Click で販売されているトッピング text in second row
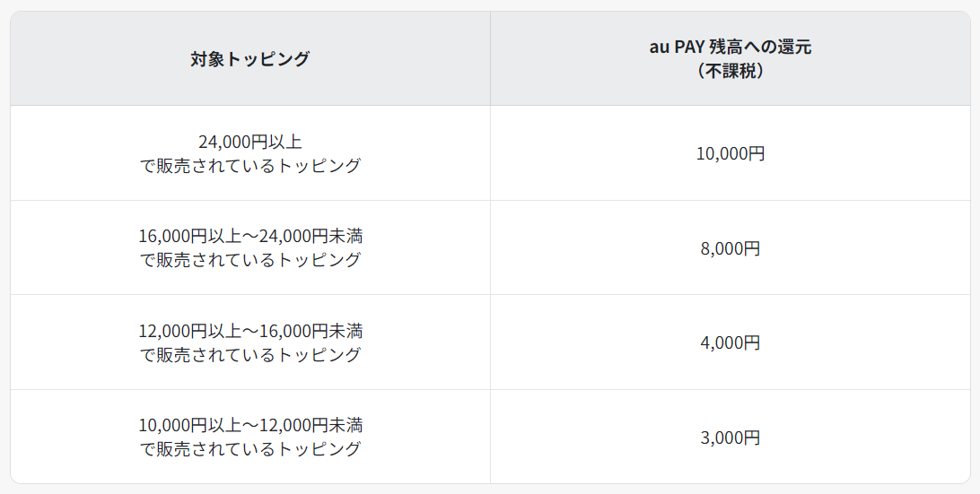Image resolution: width=980 pixels, height=494 pixels. tap(250, 260)
